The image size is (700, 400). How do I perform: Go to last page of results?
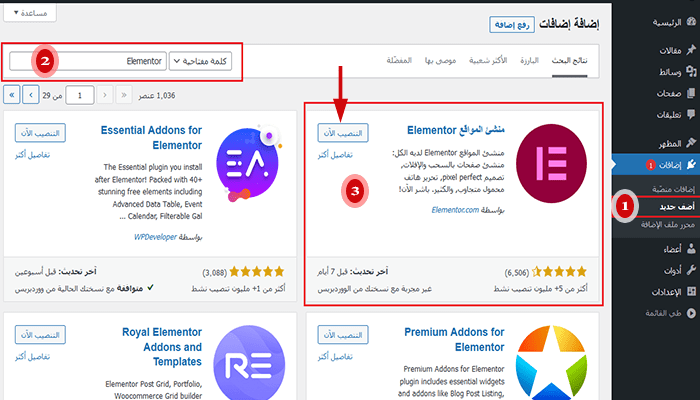12,95
